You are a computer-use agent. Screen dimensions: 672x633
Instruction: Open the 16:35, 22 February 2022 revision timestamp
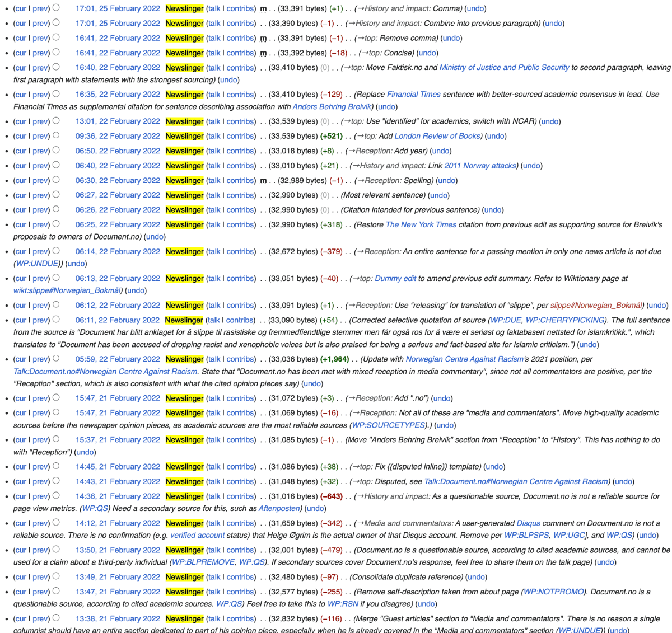118,95
